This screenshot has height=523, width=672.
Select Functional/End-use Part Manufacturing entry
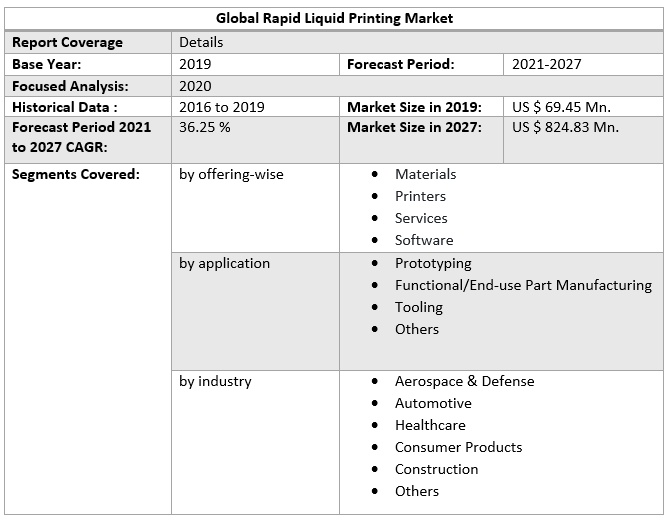point(523,285)
